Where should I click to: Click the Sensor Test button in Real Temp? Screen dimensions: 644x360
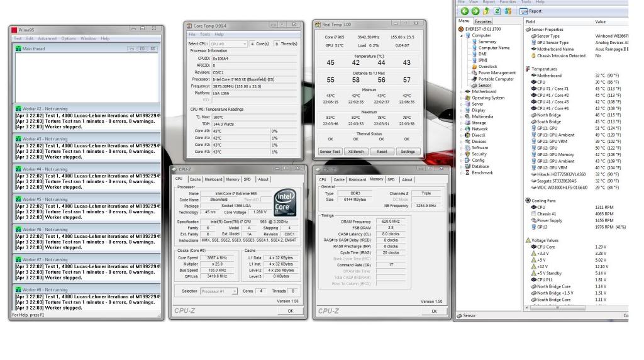330,152
